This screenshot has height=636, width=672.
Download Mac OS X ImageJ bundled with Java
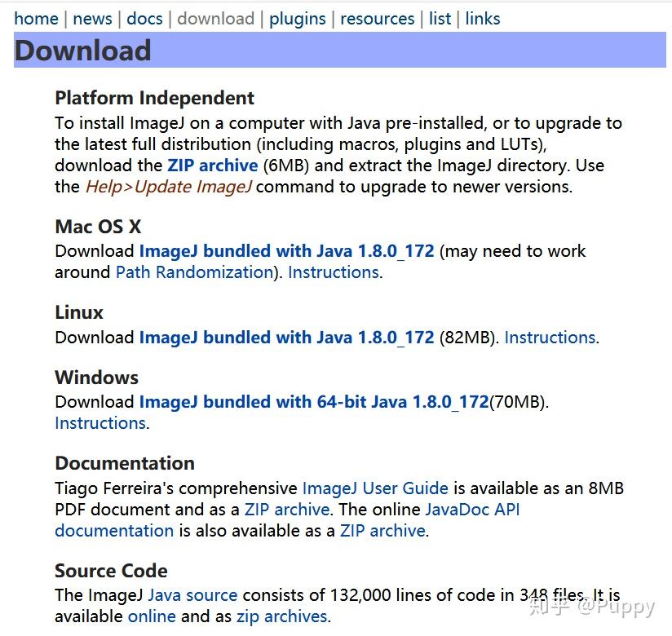286,251
